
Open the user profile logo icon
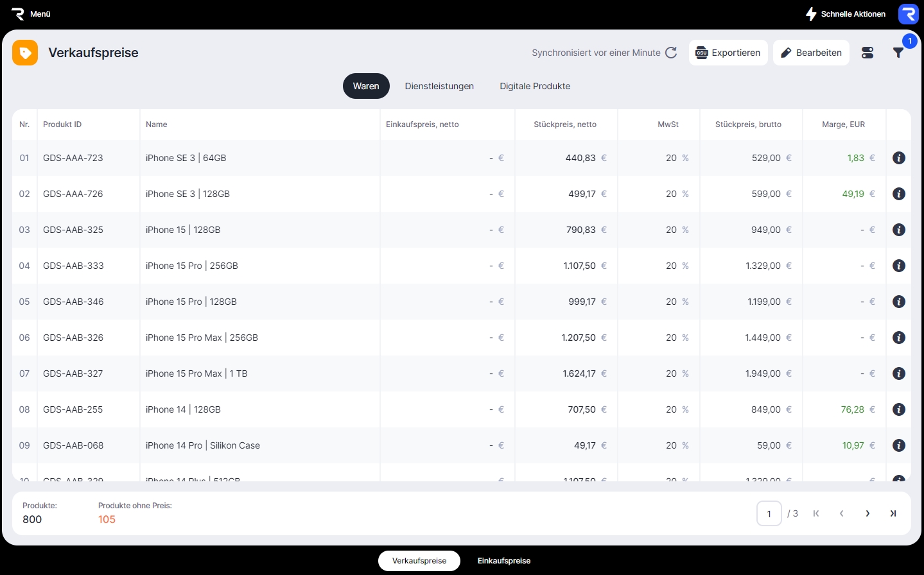pyautogui.click(x=908, y=14)
